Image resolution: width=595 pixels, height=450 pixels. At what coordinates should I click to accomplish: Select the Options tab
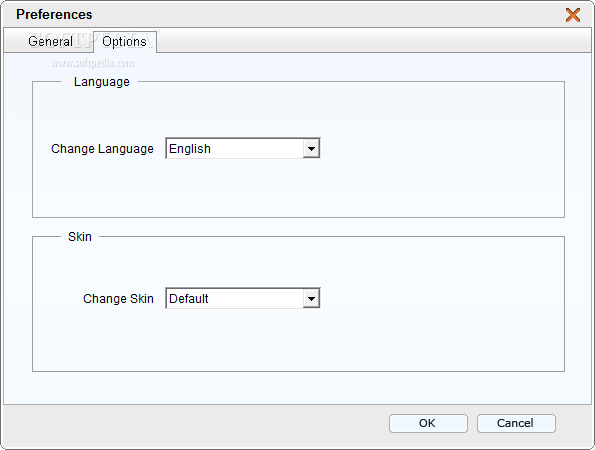(x=124, y=41)
